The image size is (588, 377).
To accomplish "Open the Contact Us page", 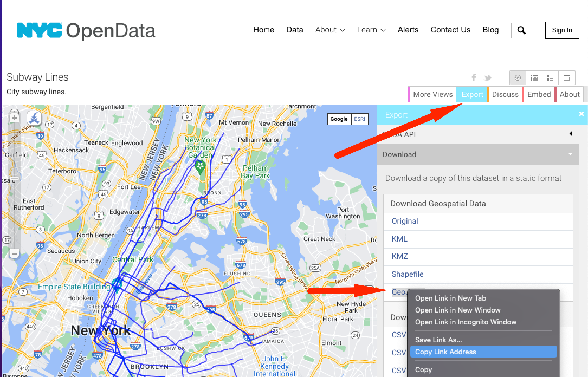I will [x=450, y=30].
